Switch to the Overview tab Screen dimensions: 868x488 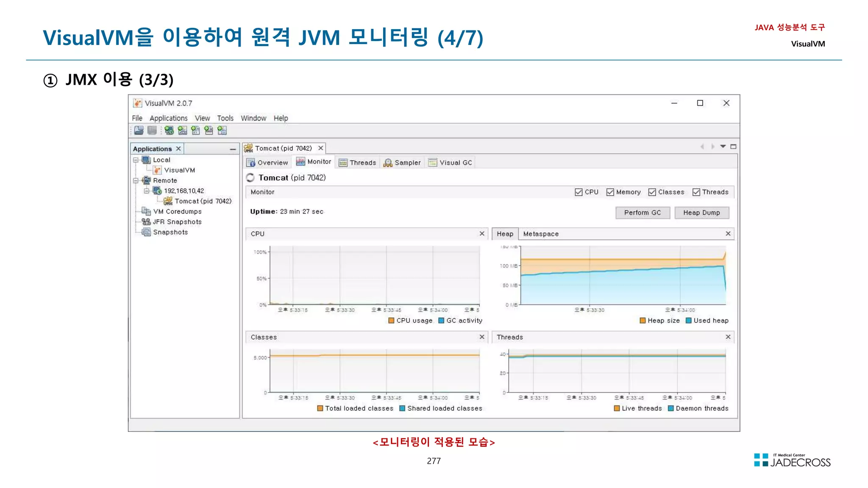(267, 163)
